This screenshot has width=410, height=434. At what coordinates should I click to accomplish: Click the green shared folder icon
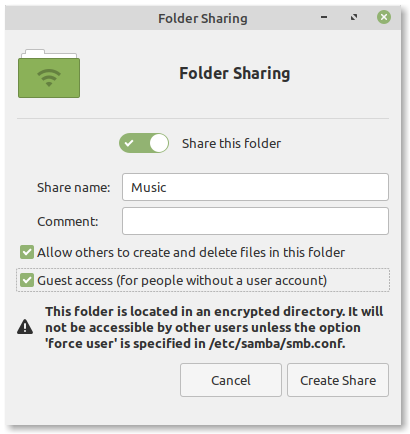(49, 74)
